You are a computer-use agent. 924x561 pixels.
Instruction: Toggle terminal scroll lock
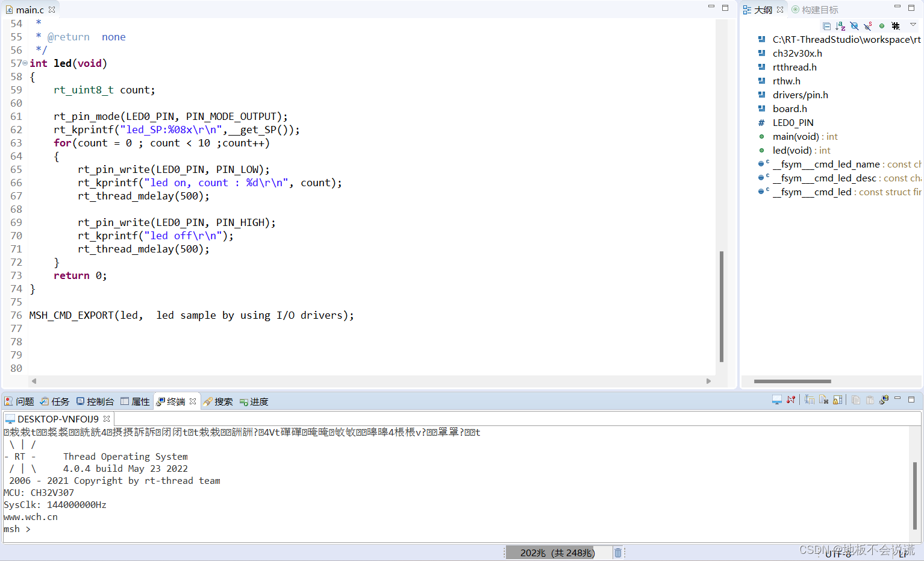pyautogui.click(x=837, y=400)
